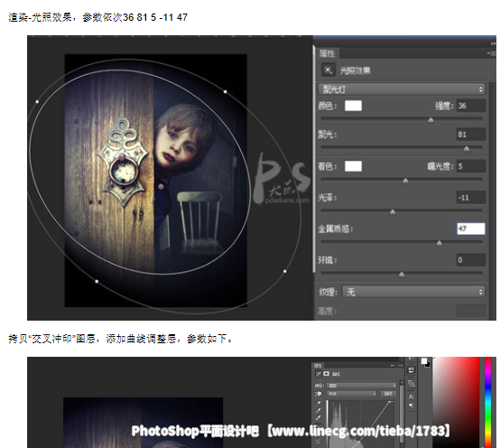Click the mask icon beside Curves icon
500x448 pixels.
[326, 374]
